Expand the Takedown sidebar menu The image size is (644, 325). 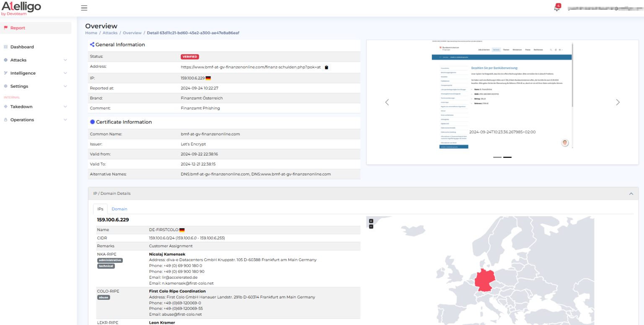pos(36,107)
